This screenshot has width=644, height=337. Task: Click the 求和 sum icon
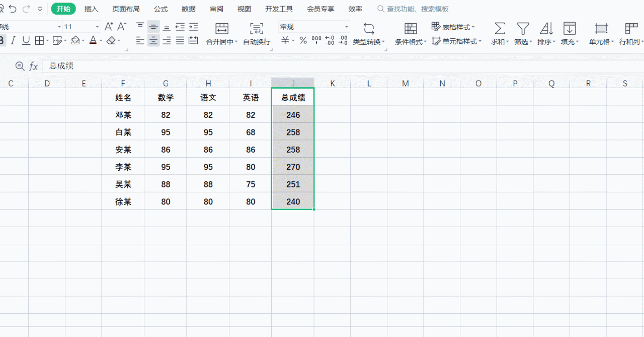pyautogui.click(x=499, y=29)
